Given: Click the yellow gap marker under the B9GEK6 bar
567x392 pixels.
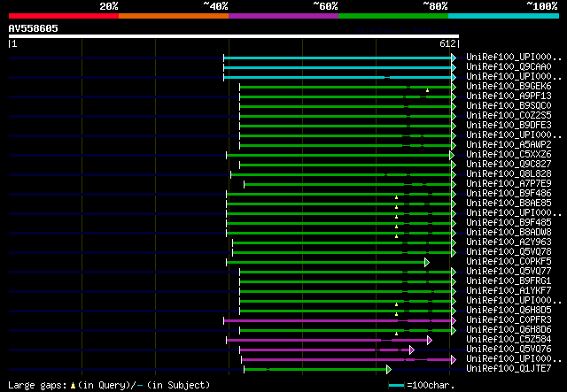Looking at the screenshot, I should (427, 90).
